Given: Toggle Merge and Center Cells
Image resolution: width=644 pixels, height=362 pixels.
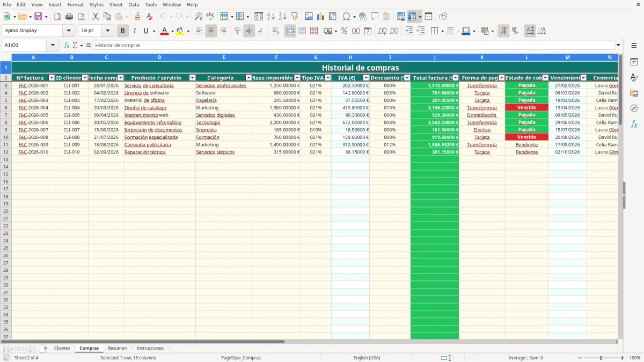Looking at the screenshot, I should tap(290, 31).
